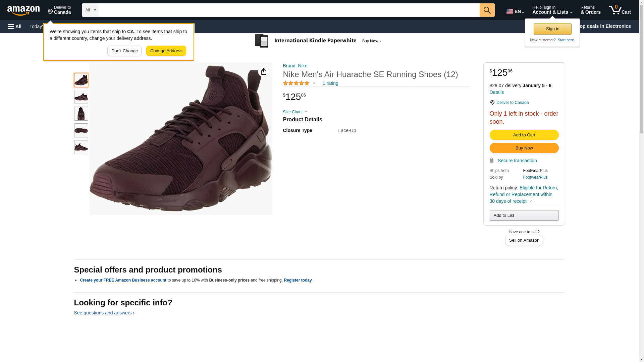Screen dimensions: 644x362
Task: Select the second shoe thumbnail
Action: click(x=81, y=97)
